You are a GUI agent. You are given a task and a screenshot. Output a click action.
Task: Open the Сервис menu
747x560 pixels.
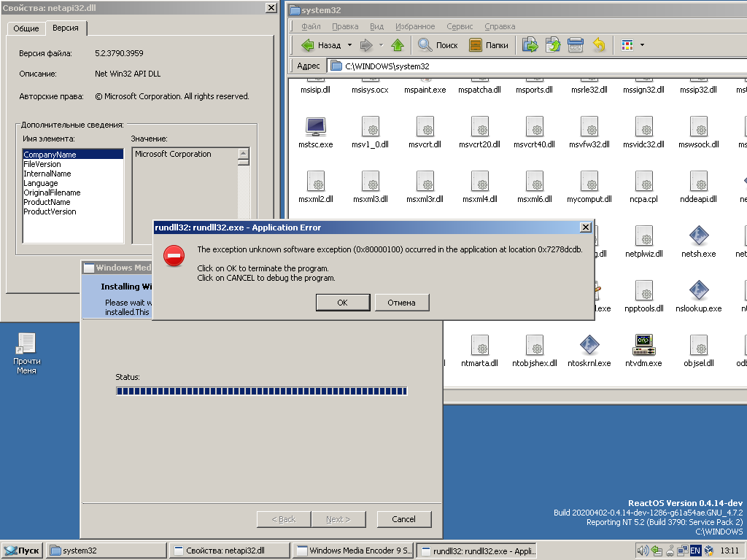tap(460, 27)
